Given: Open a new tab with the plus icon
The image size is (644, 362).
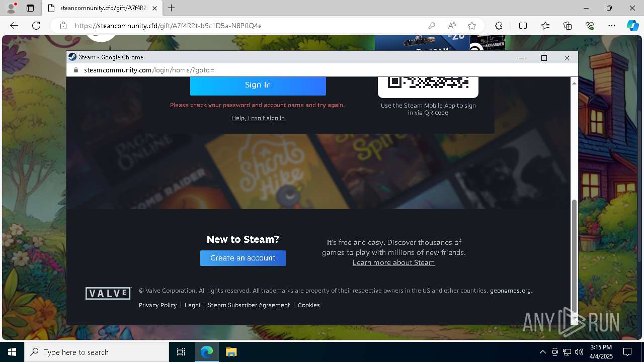Looking at the screenshot, I should point(172,8).
